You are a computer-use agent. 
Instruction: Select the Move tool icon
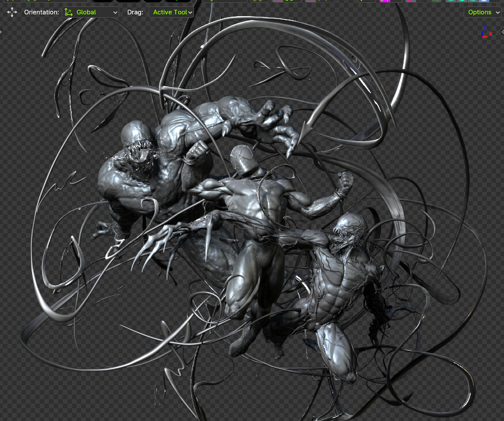pos(12,12)
